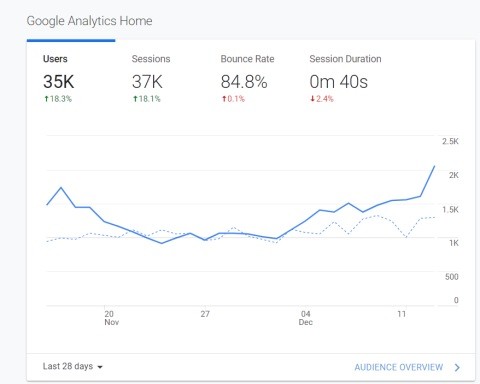
Task: Click the 84.8% bounce rate value
Action: pyautogui.click(x=244, y=82)
